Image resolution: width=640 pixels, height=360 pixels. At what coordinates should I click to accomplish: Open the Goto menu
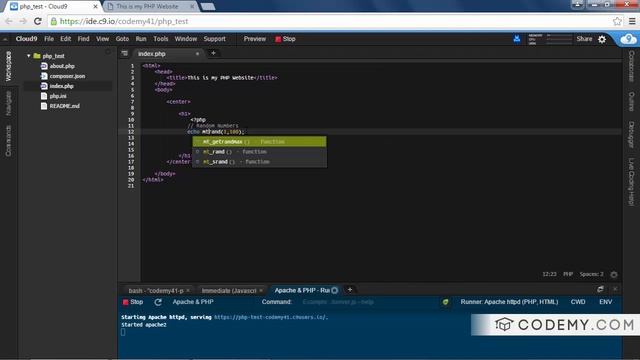[122, 39]
